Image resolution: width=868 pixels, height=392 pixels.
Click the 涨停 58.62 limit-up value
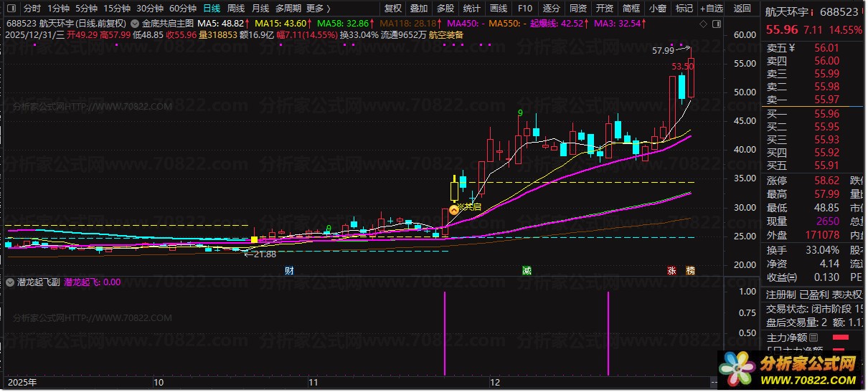point(827,181)
